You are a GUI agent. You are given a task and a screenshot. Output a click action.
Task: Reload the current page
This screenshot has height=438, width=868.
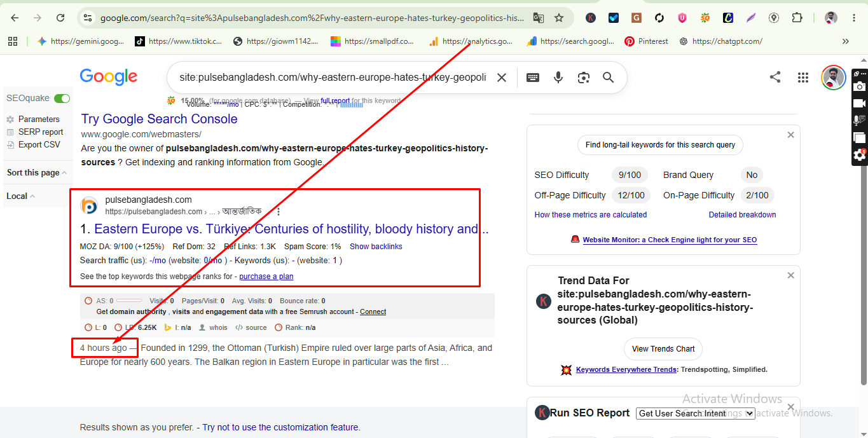click(60, 18)
